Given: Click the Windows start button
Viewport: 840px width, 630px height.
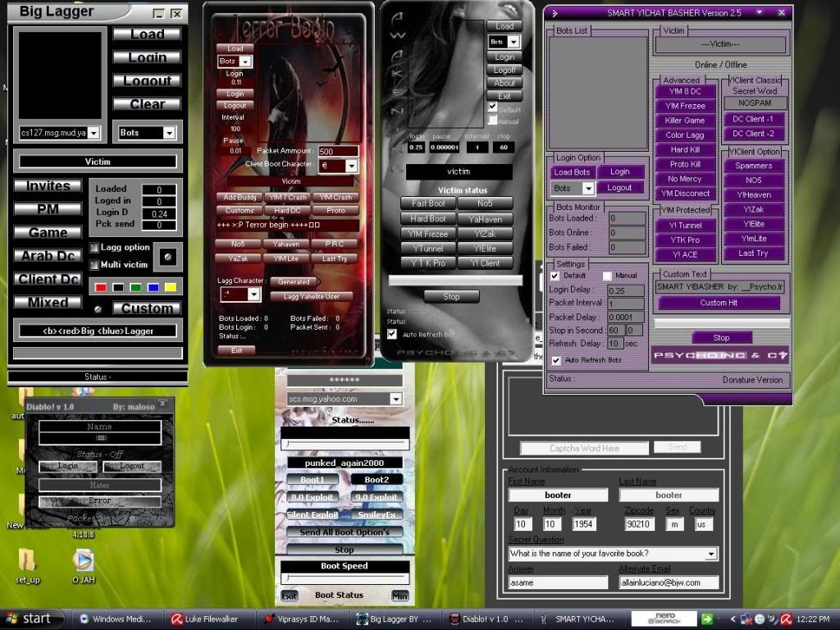Looking at the screenshot, I should click(x=30, y=619).
